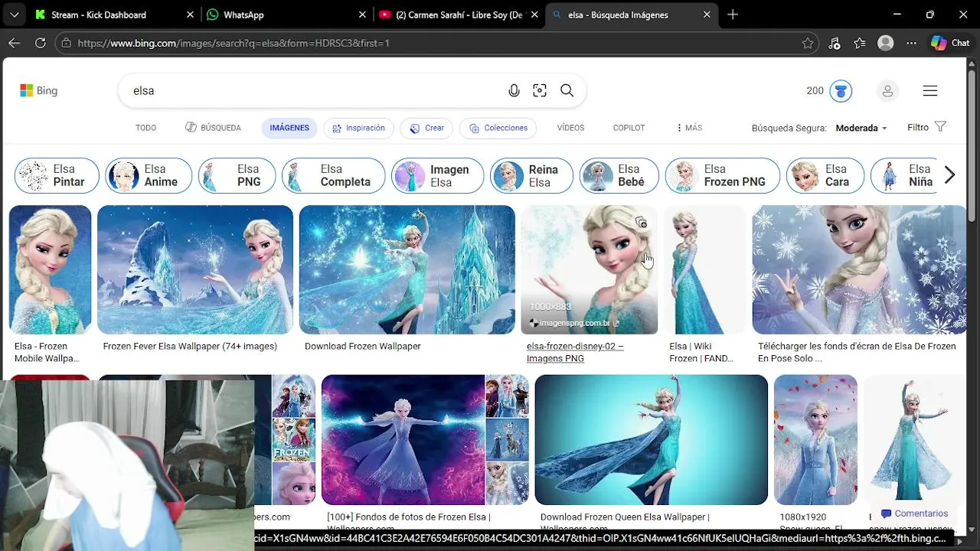Select the Imagen Elsa suggestion chip
Viewport: 980px width, 551px height.
pos(437,175)
